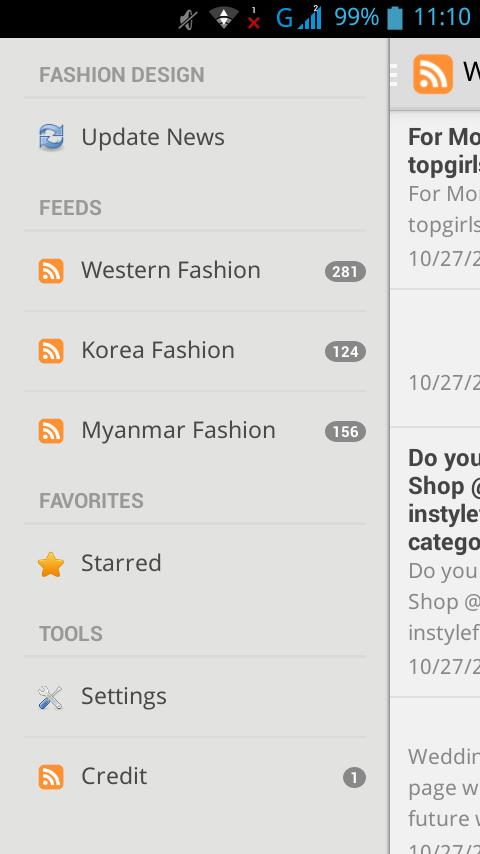
Task: Open the Credit item label
Action: [x=114, y=776]
